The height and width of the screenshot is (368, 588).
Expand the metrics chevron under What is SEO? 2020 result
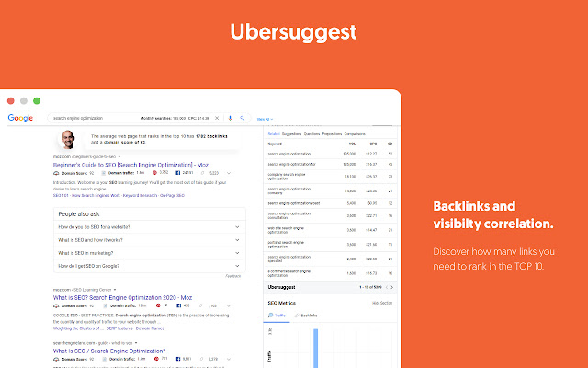pyautogui.click(x=229, y=306)
